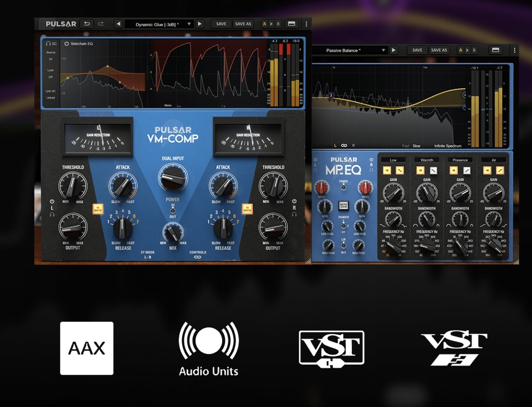Click the right channel headphones icon in VM-Comp
The width and height of the screenshot is (532, 407).
tap(294, 215)
